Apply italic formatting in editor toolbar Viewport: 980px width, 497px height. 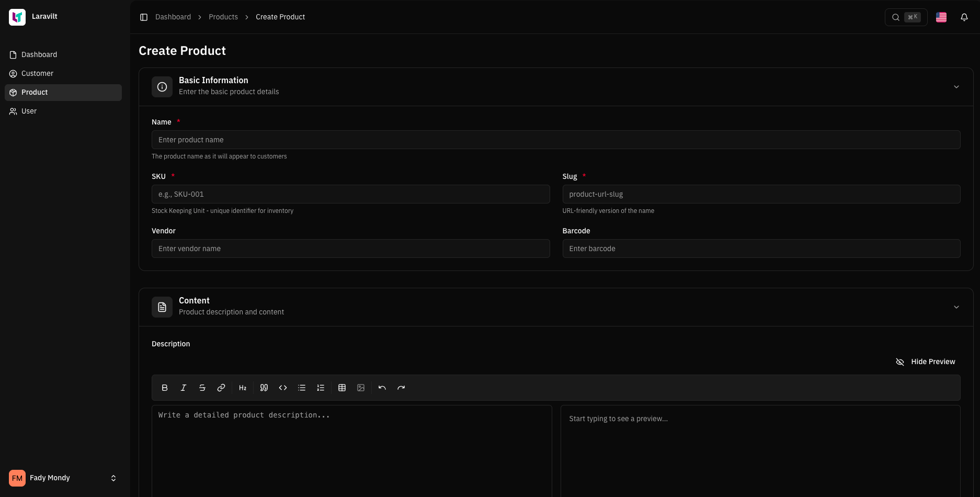pyautogui.click(x=184, y=388)
